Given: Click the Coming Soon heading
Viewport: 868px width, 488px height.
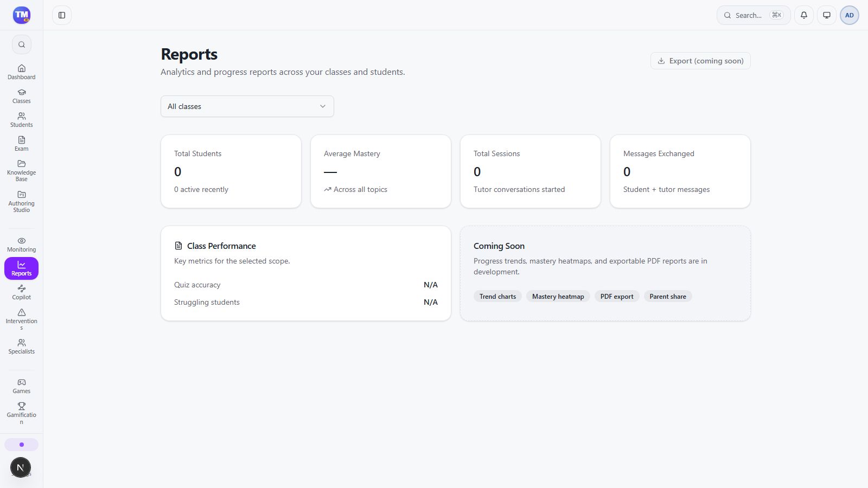Looking at the screenshot, I should pos(499,246).
